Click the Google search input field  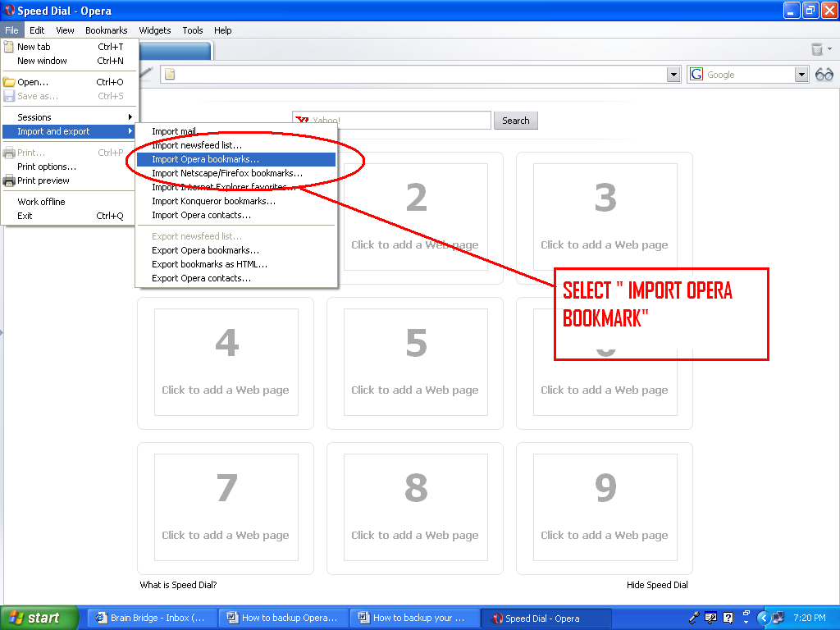point(748,75)
